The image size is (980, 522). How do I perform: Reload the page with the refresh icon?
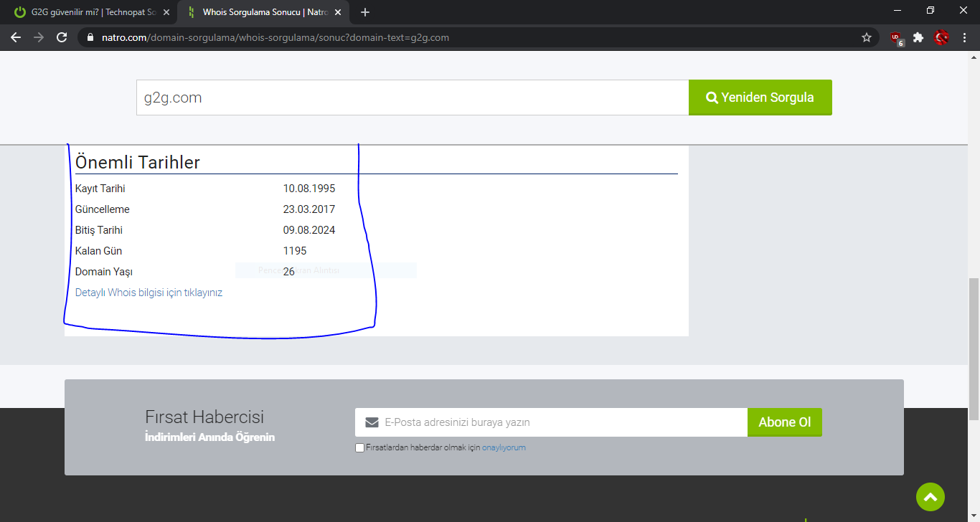click(62, 37)
